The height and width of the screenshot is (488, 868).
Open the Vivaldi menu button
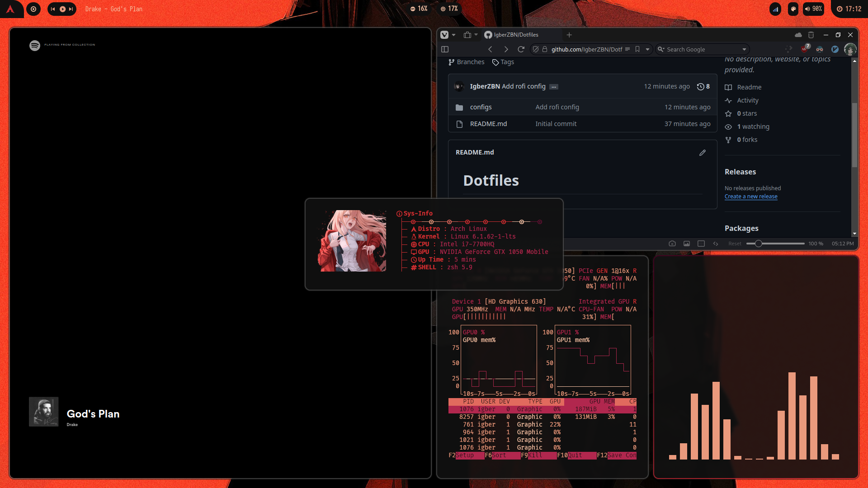445,35
